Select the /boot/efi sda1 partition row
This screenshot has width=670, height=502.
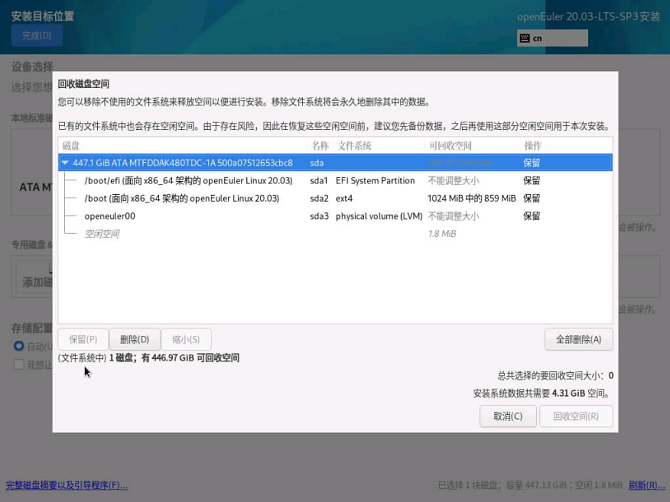[x=188, y=181]
